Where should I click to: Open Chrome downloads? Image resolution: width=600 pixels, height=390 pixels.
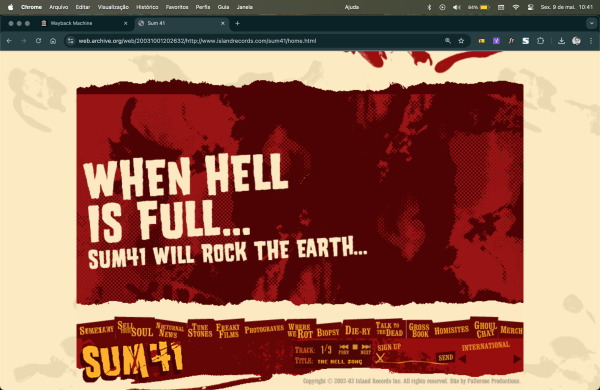point(561,41)
